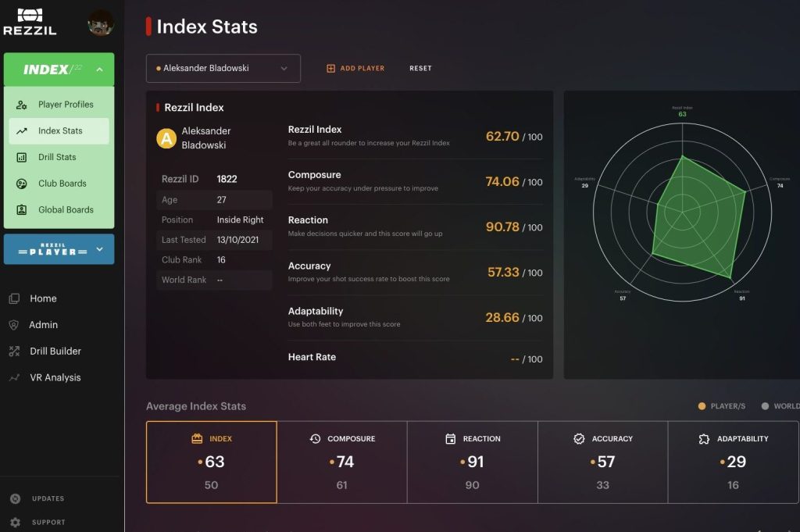Image resolution: width=800 pixels, height=532 pixels.
Task: Click the Adaptability 28.66 score
Action: click(x=502, y=318)
